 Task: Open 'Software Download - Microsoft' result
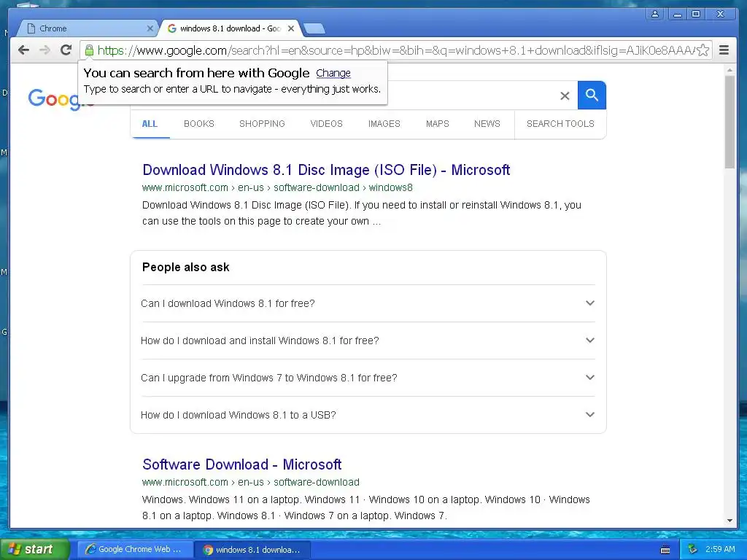[241, 464]
